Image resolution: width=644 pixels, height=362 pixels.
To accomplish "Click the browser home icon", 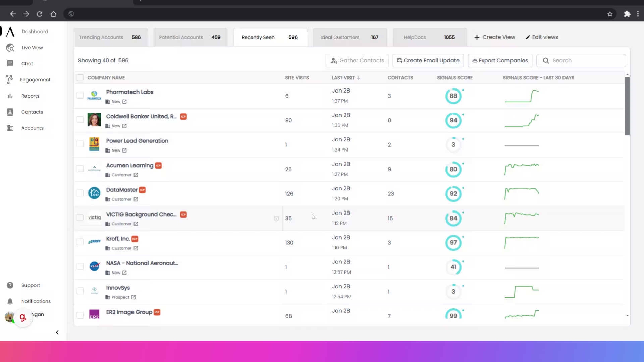I will point(53,14).
